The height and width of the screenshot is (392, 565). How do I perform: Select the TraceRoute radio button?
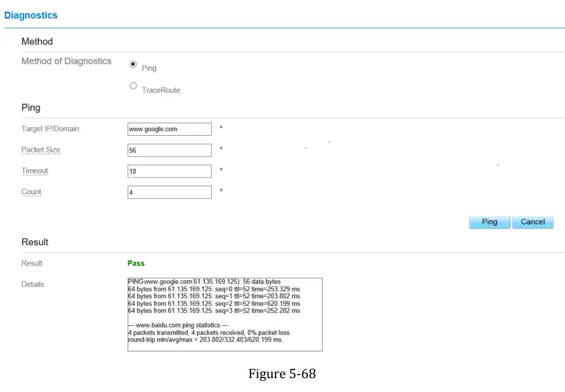click(133, 86)
